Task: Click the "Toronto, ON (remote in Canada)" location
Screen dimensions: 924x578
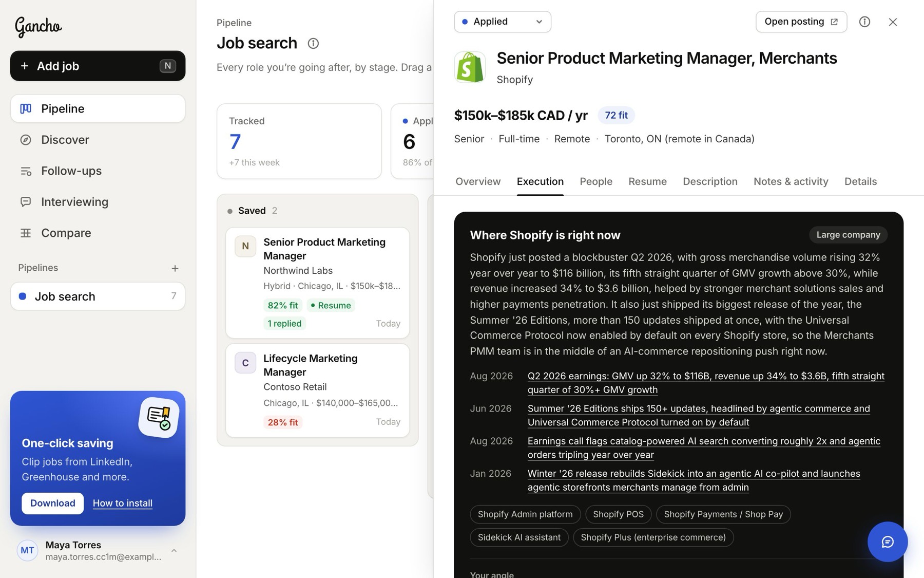Action: (679, 139)
